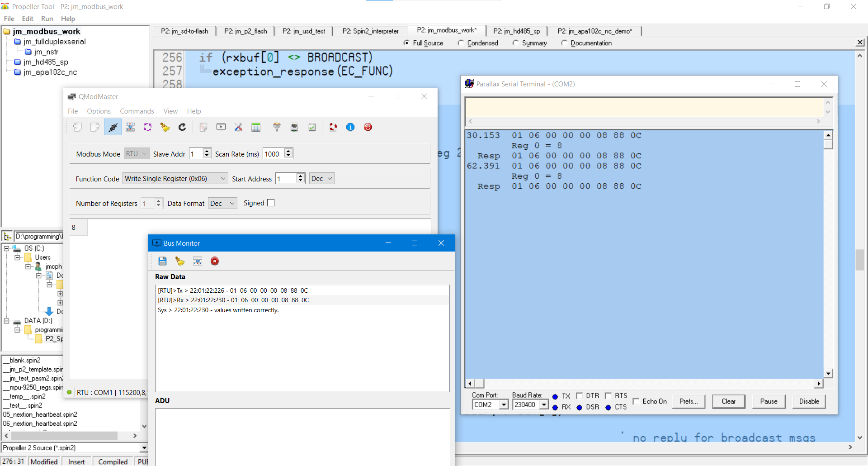Click the broom Clear icon in Bus Monitor

pos(180,261)
